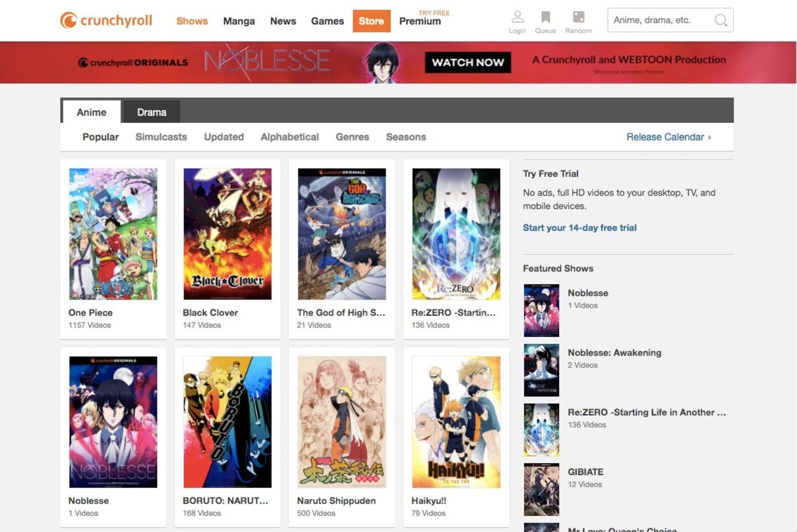
Task: Open the Simulcasts filter
Action: click(x=161, y=137)
